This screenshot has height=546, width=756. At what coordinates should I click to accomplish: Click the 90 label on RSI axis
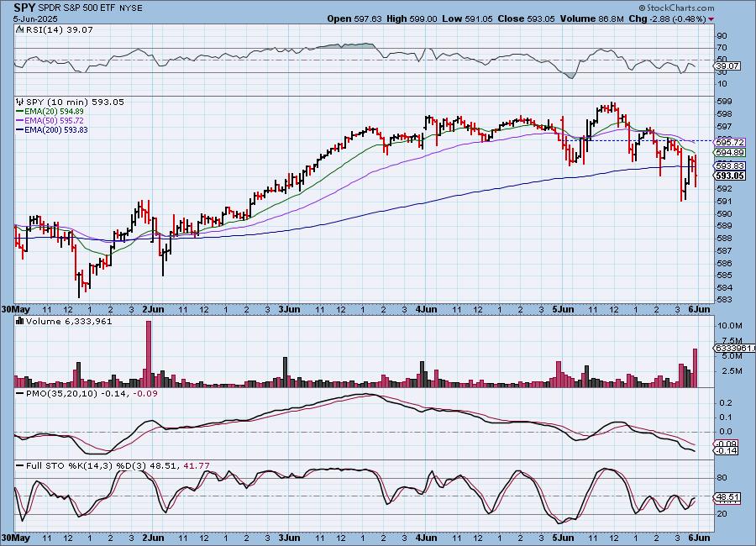tap(722, 36)
